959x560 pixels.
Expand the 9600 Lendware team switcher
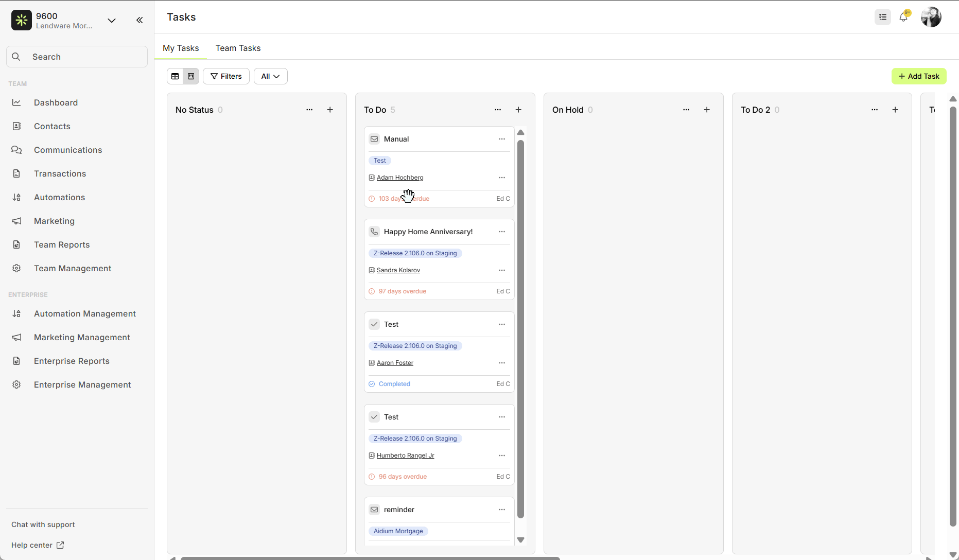tap(111, 21)
